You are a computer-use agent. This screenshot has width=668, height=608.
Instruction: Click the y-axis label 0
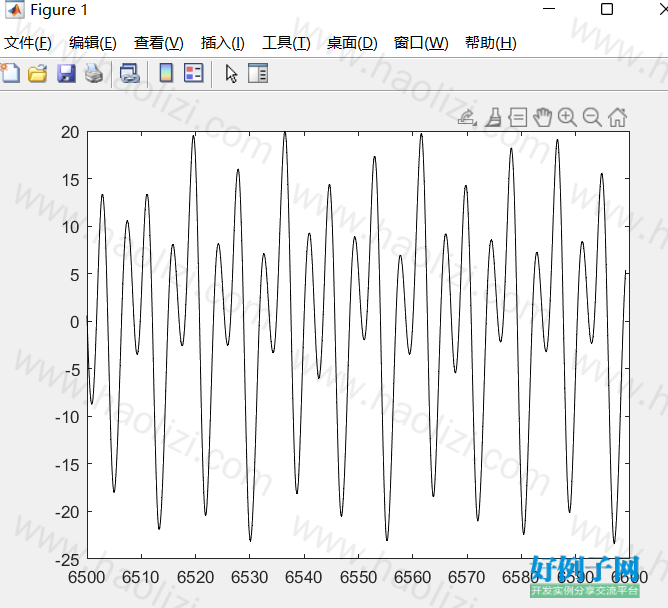coord(75,323)
